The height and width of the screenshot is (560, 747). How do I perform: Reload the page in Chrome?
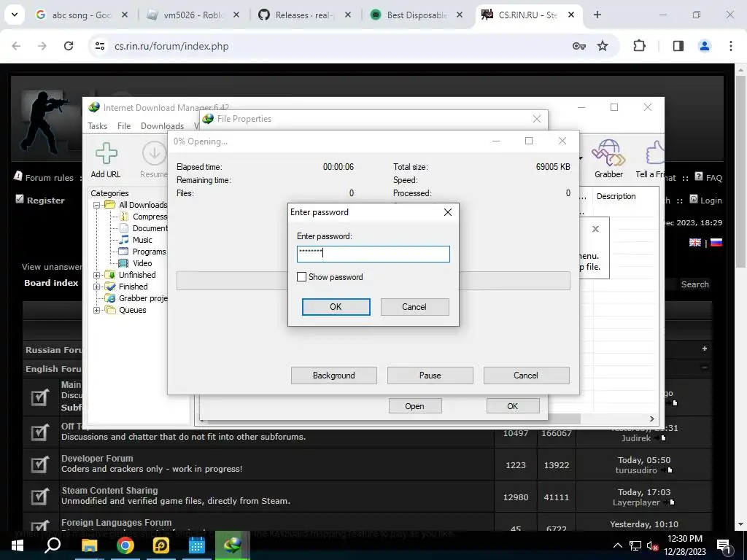click(69, 46)
